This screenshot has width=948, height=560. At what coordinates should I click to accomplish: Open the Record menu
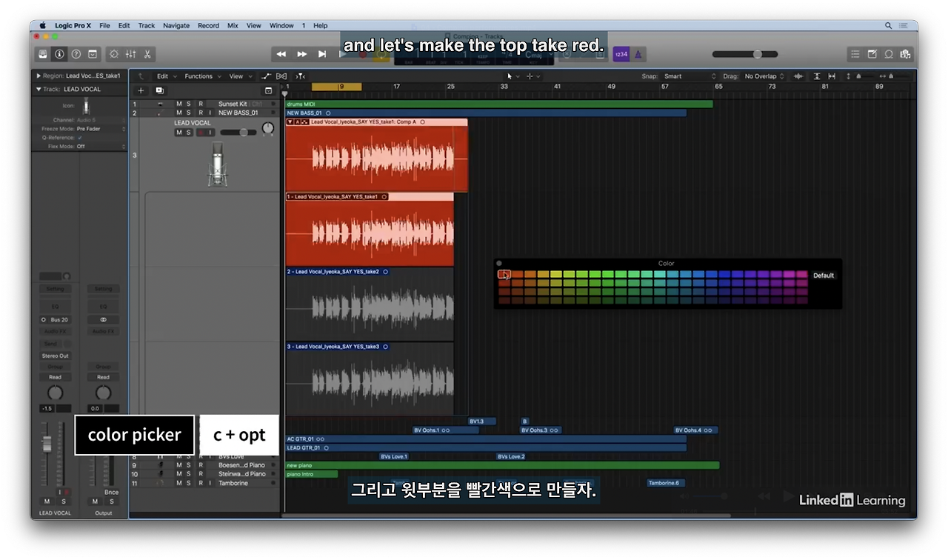(208, 25)
